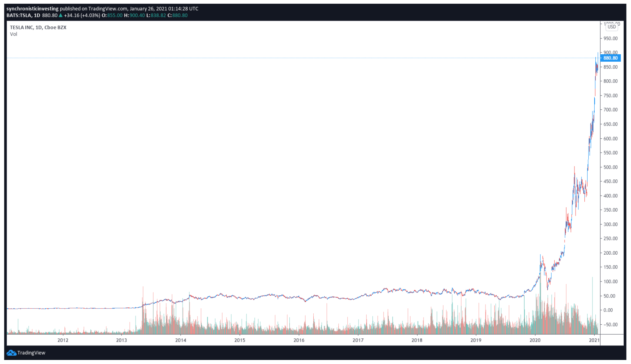Click the 400.00 price axis label
Screen dimensions: 631x364
click(610, 196)
